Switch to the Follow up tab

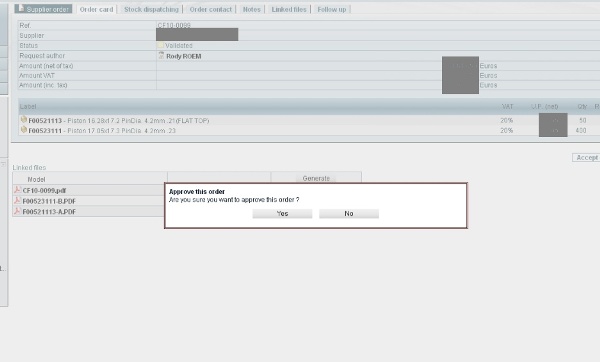pos(332,9)
